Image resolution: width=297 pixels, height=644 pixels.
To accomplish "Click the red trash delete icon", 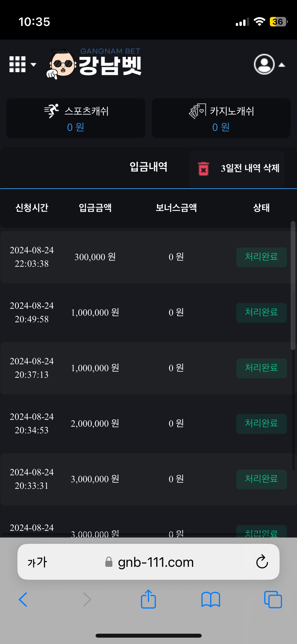I will click(x=203, y=169).
